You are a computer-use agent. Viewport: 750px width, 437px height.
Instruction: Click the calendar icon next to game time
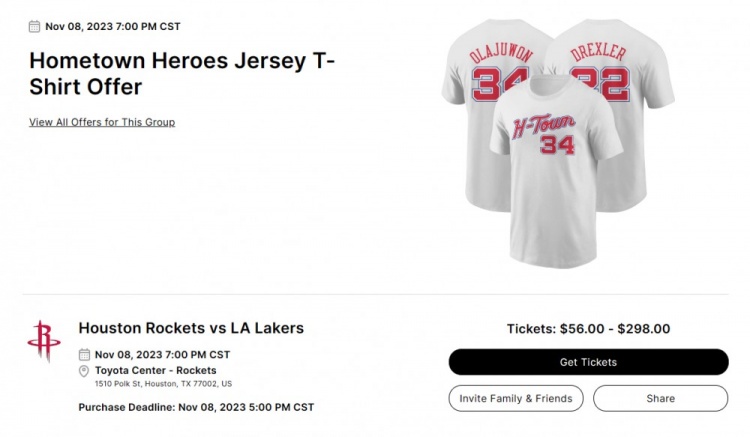tap(84, 355)
